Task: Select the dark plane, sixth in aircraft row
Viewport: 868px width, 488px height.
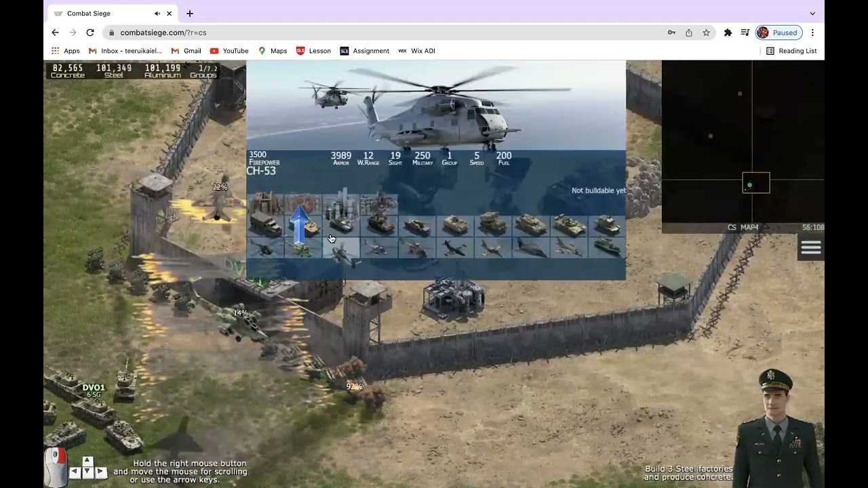Action: coord(455,249)
